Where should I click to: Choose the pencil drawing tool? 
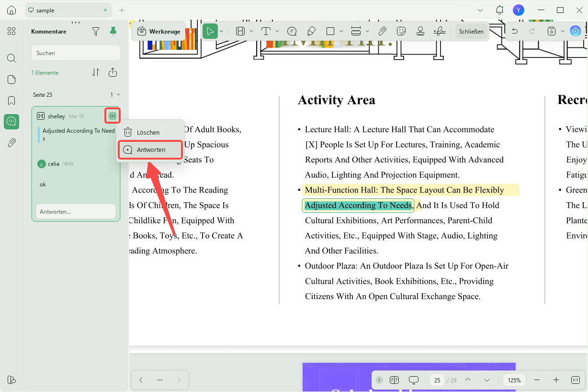coord(311,32)
